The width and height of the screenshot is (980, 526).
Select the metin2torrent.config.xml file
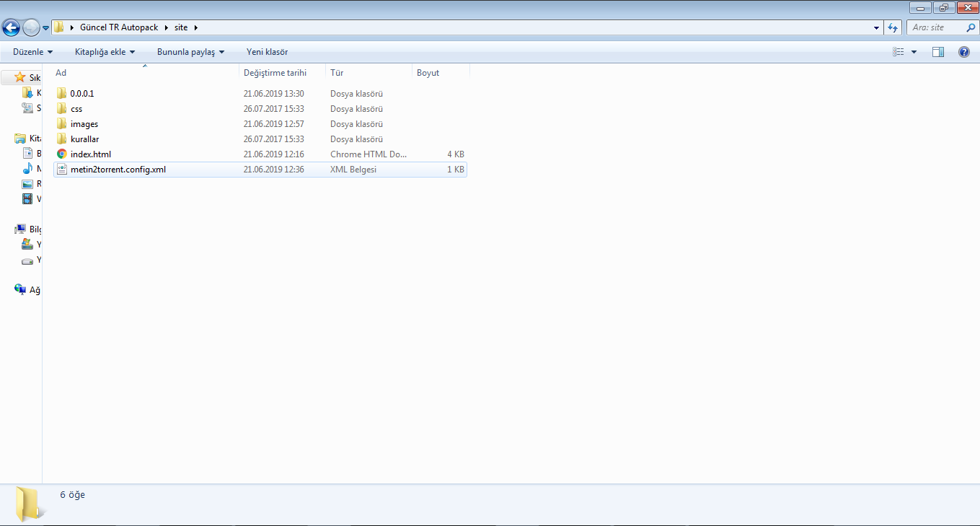tap(118, 170)
